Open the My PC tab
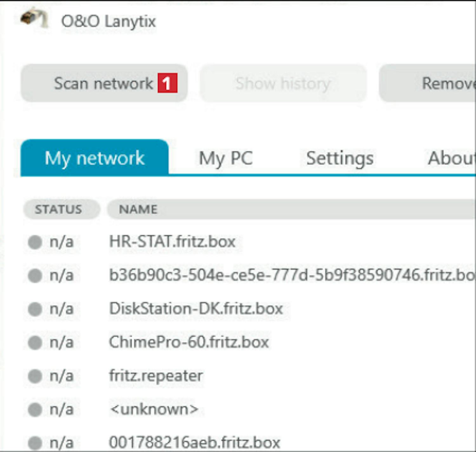Screen dimensions: 476x452 tap(226, 158)
